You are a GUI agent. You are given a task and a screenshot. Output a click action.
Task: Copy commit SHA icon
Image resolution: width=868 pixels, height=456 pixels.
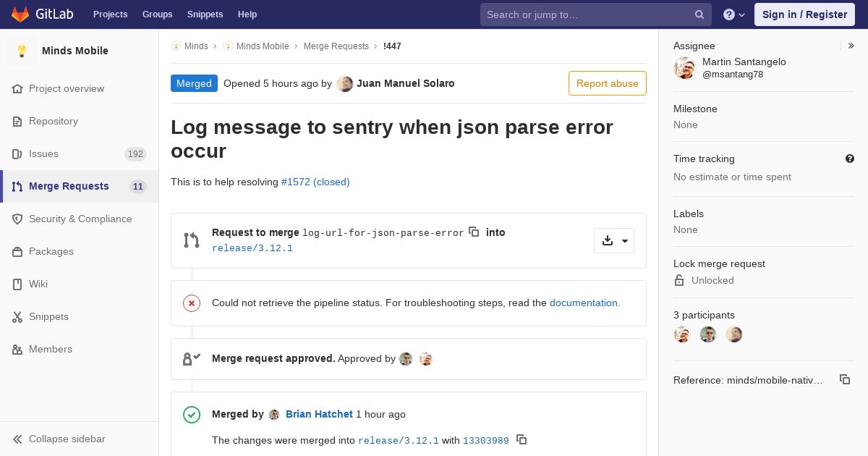point(522,439)
